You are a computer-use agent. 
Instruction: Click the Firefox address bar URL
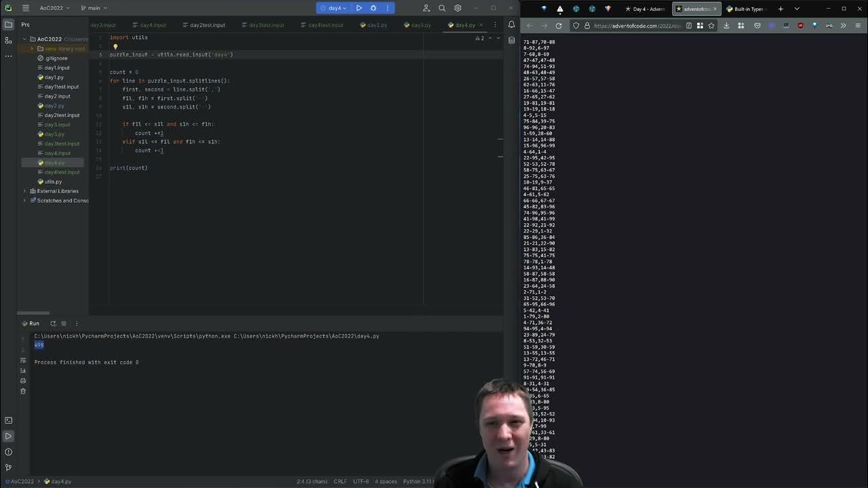(x=637, y=26)
